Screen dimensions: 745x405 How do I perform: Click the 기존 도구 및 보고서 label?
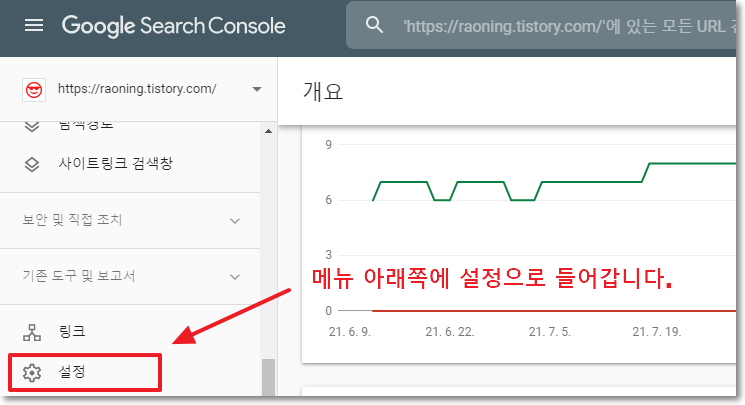tap(78, 276)
